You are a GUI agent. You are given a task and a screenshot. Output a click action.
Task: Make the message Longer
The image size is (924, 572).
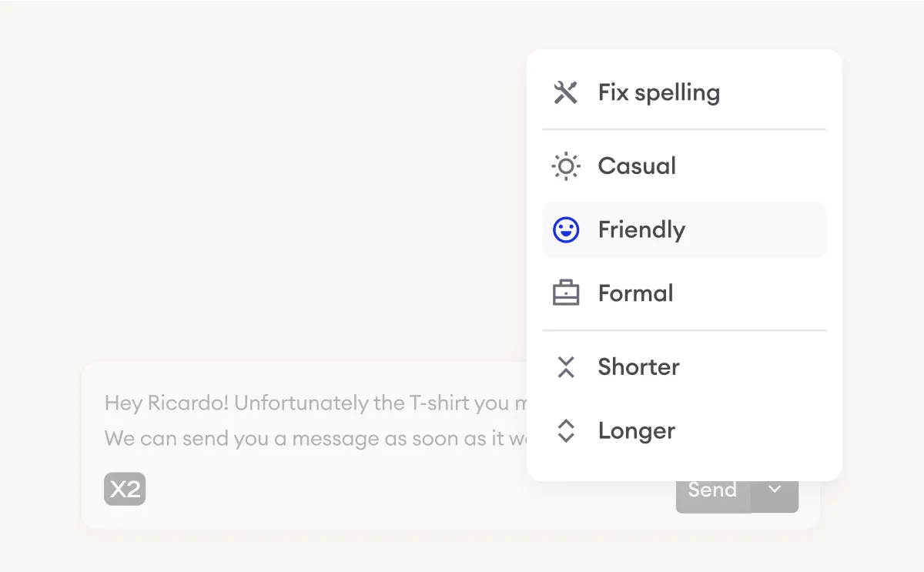coord(636,431)
